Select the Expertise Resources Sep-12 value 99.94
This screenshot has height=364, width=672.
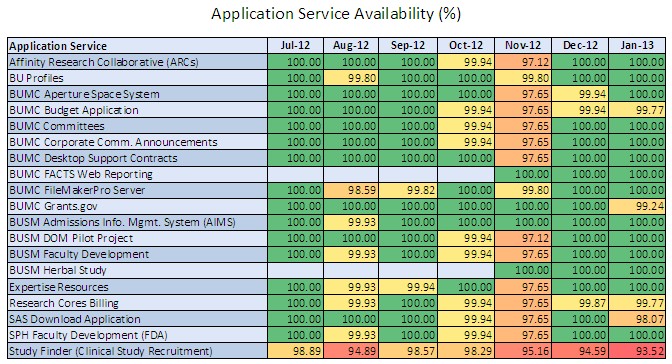tap(408, 287)
